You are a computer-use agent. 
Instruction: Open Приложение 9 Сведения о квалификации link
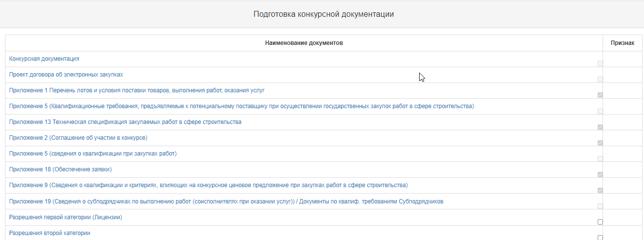click(208, 185)
